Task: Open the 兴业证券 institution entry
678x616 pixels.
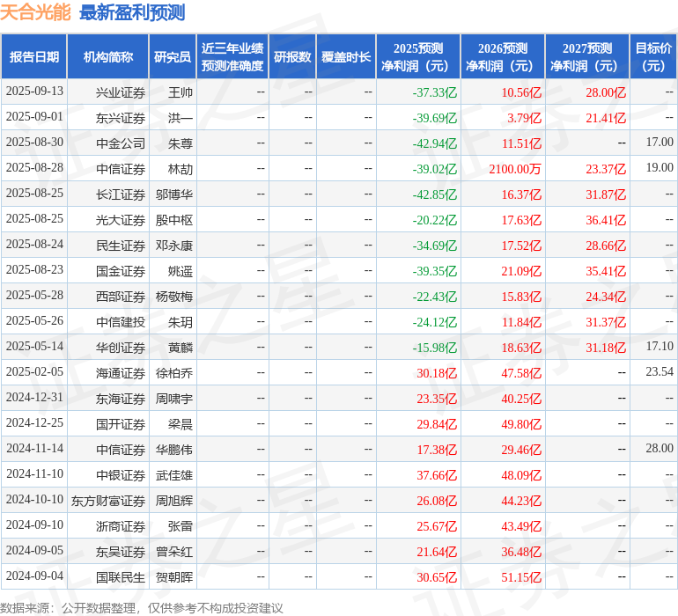Action: (x=121, y=92)
